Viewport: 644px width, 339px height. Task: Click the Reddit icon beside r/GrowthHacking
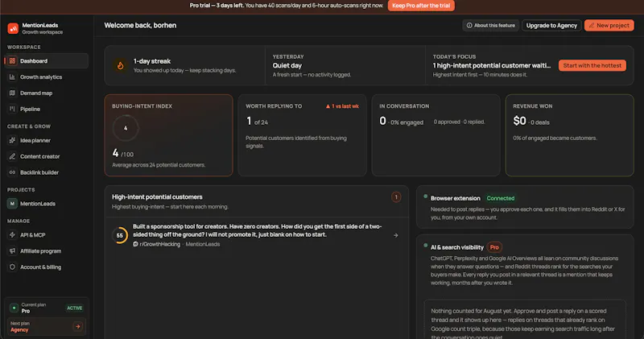coord(135,244)
